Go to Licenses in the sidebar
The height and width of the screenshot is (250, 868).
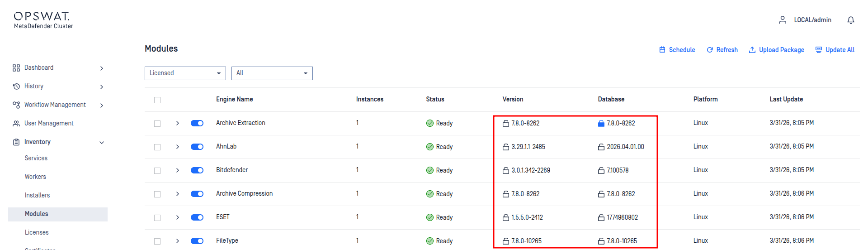click(x=37, y=232)
